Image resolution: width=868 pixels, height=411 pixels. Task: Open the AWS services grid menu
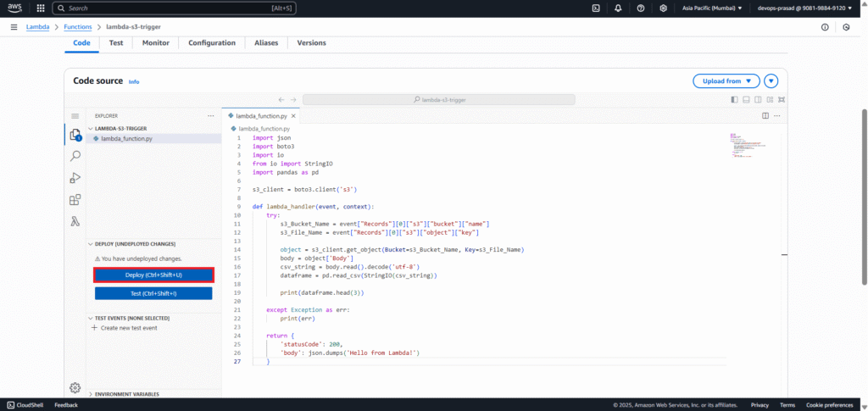coord(41,8)
